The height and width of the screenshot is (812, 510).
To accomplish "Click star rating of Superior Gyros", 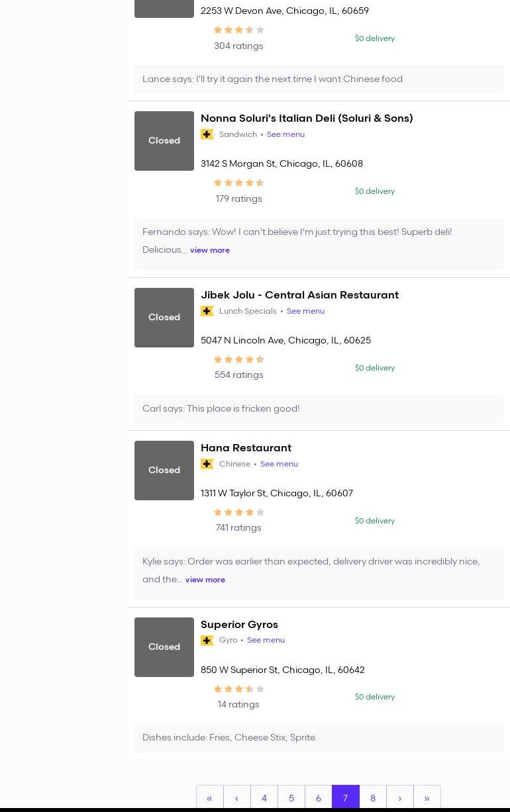I will (x=238, y=689).
